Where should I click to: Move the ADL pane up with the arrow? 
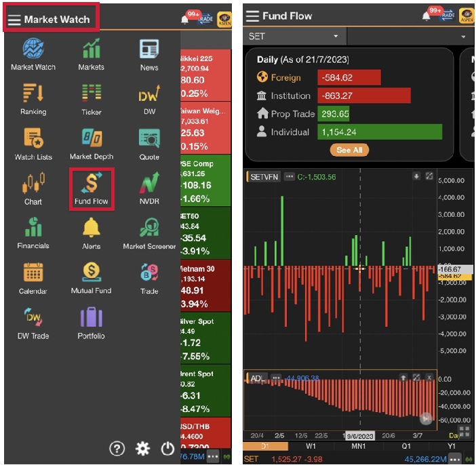coord(403,378)
